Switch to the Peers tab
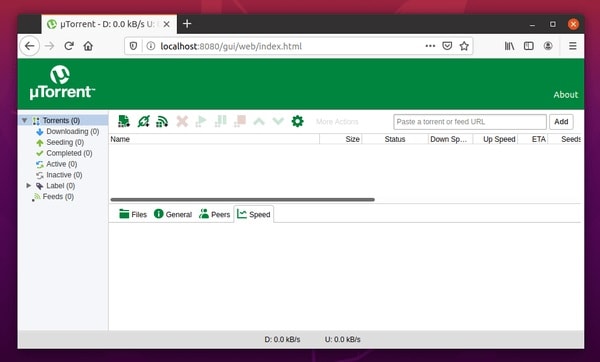The image size is (600, 362). [215, 214]
